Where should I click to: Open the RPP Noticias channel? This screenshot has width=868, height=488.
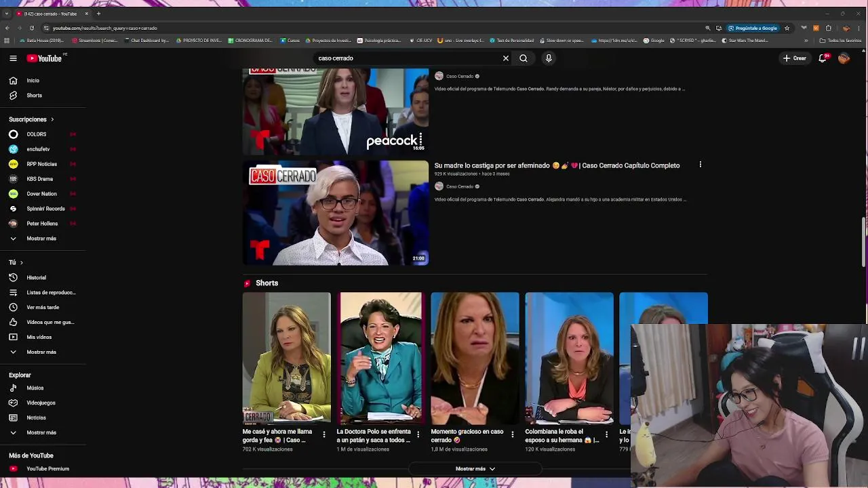(x=43, y=164)
